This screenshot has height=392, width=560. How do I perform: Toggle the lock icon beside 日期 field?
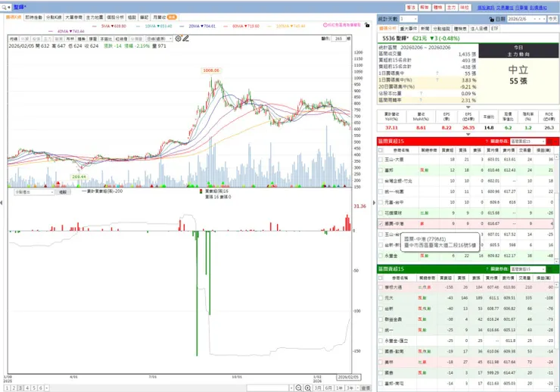(x=491, y=19)
